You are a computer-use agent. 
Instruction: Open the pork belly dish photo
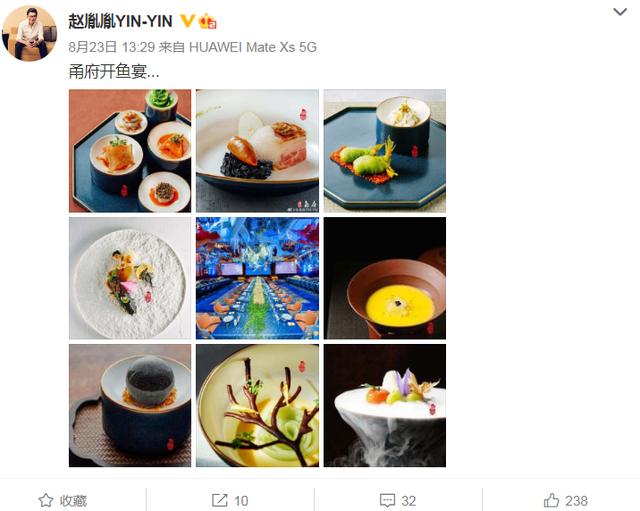pyautogui.click(x=258, y=151)
